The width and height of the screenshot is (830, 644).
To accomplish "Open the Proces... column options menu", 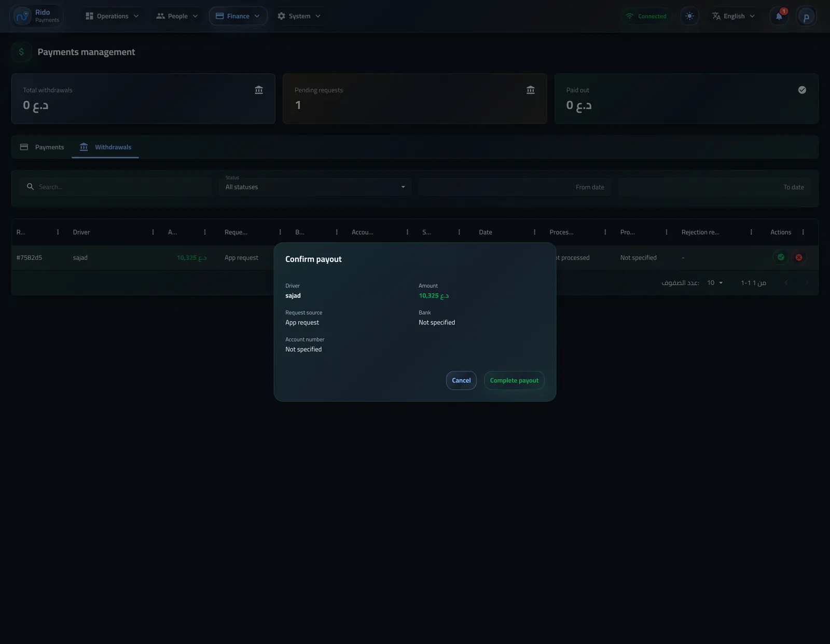I will tap(605, 232).
